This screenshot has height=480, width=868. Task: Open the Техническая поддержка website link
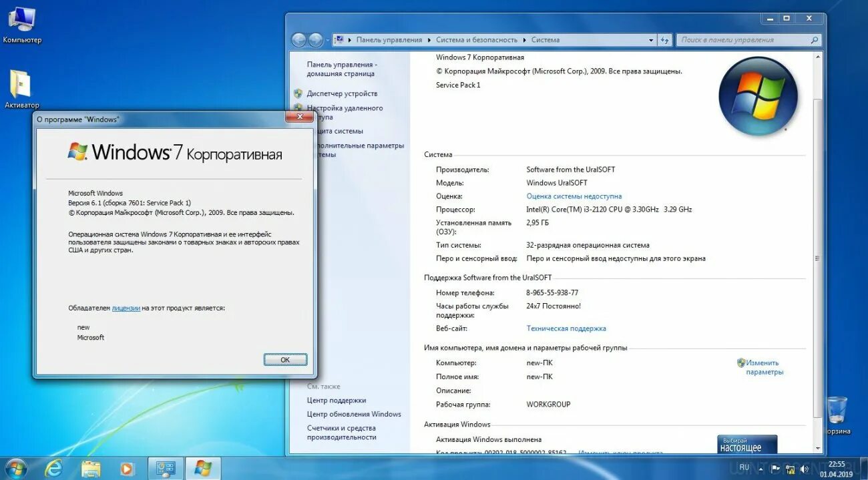[x=566, y=328]
